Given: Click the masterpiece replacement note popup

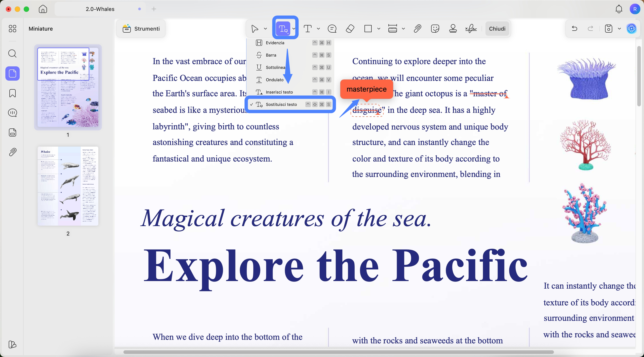Looking at the screenshot, I should (366, 89).
